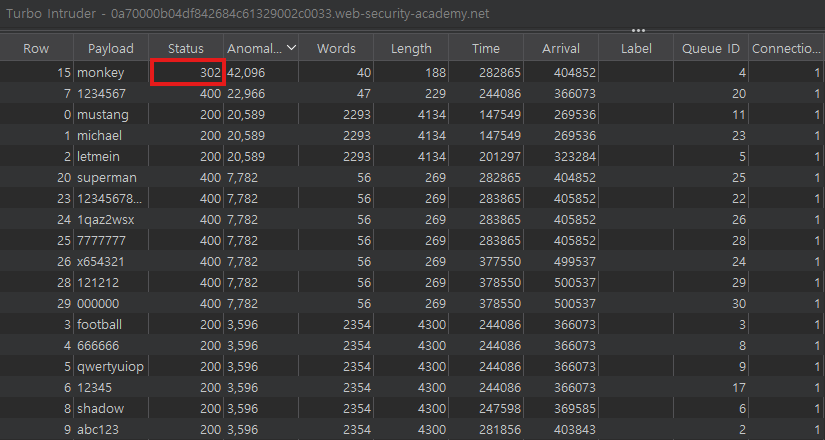Sort by the Queue ID column header

(x=709, y=48)
